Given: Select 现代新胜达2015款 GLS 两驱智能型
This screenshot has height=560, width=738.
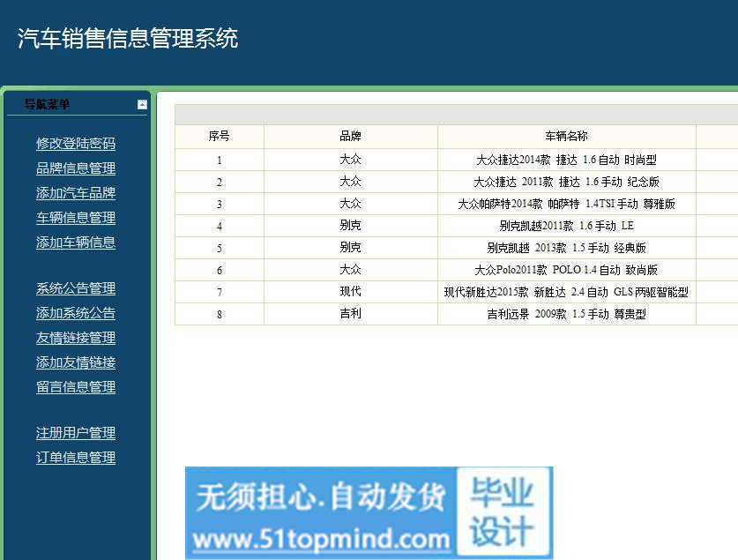Looking at the screenshot, I should tap(567, 292).
